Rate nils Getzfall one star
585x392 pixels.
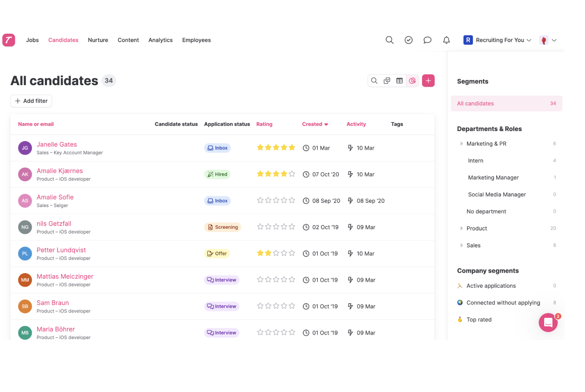(260, 227)
